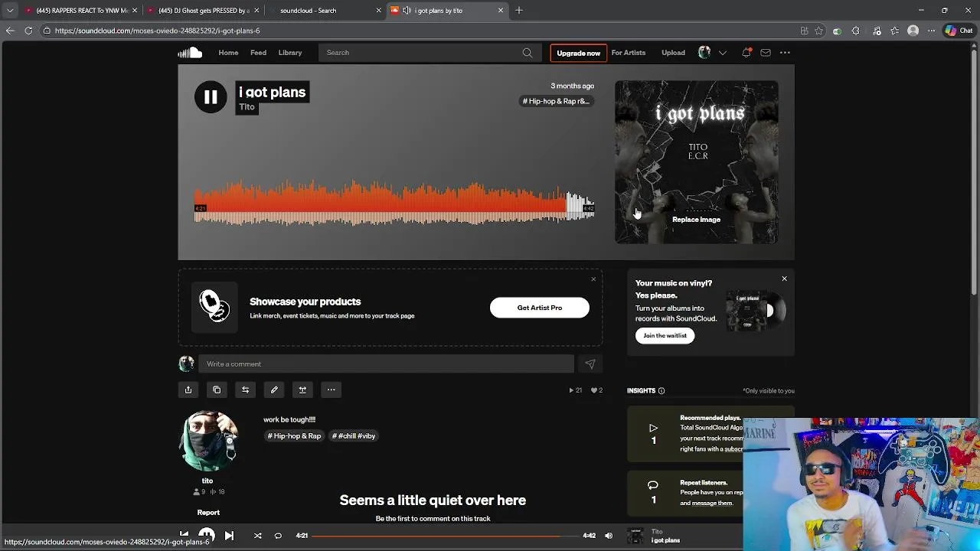Open For Artists in the header

click(629, 53)
